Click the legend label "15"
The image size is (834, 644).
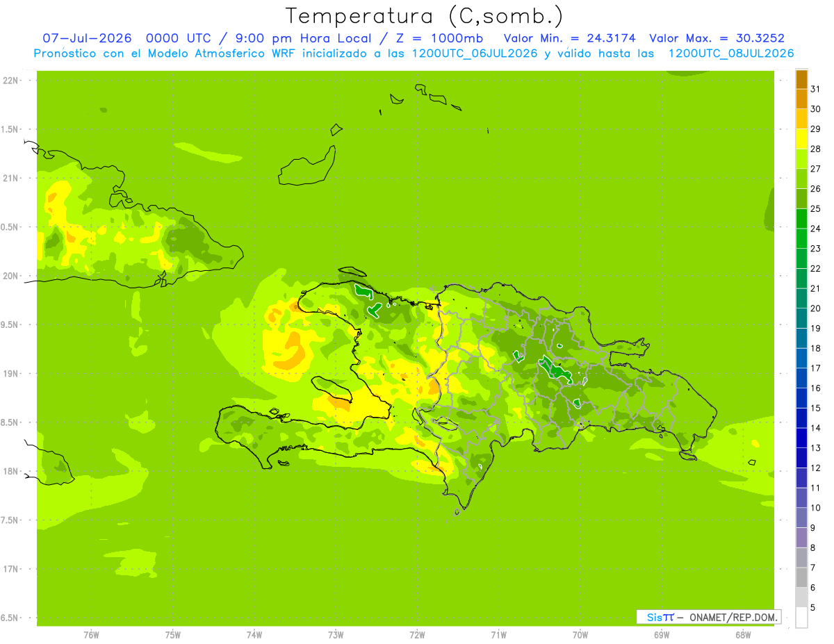(x=815, y=408)
